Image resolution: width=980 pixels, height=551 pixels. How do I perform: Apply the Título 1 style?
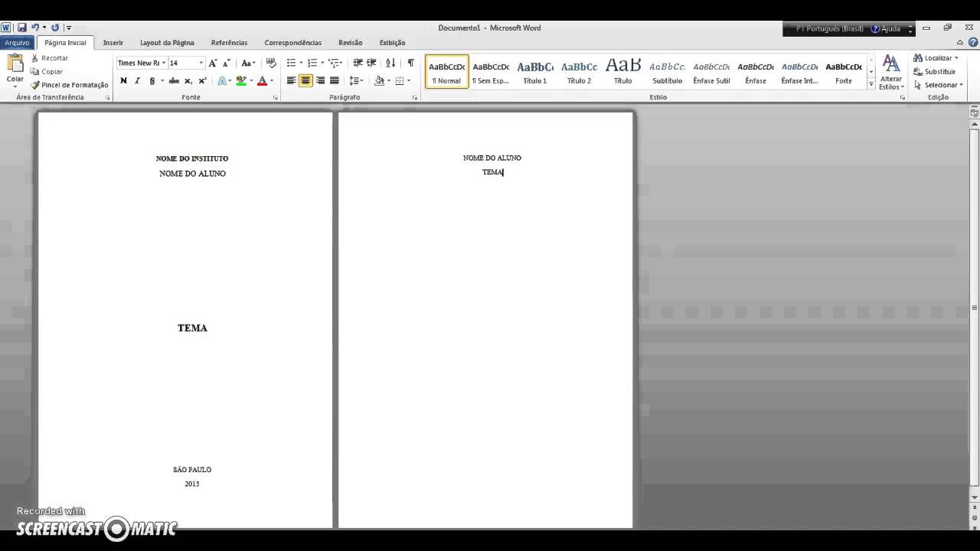pyautogui.click(x=534, y=73)
